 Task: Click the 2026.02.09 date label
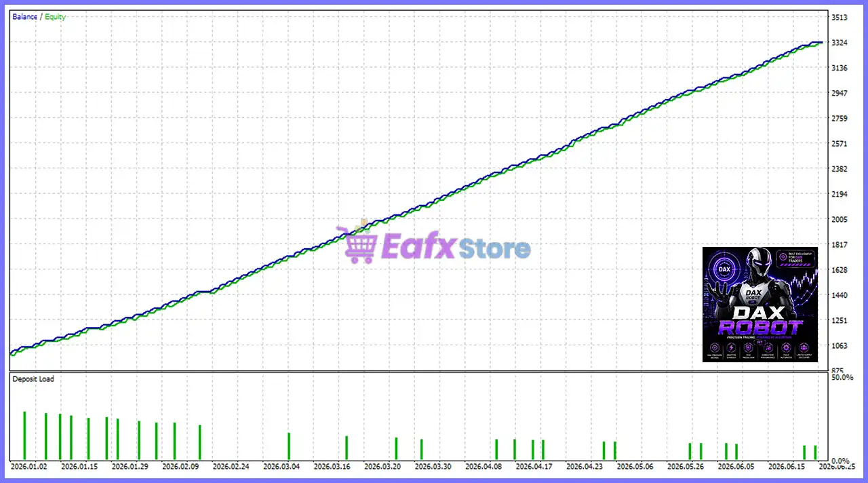pos(180,467)
